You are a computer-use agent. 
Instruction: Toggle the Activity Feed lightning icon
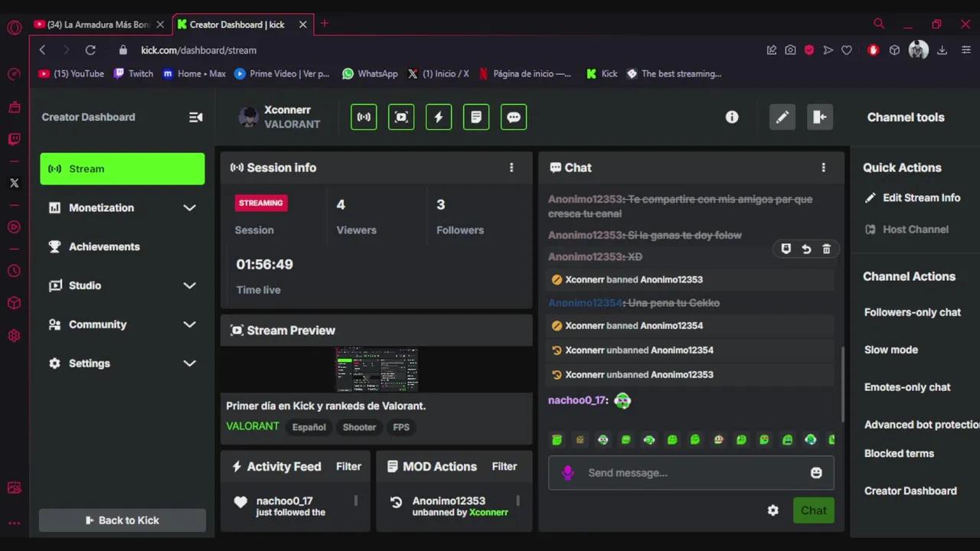[439, 117]
